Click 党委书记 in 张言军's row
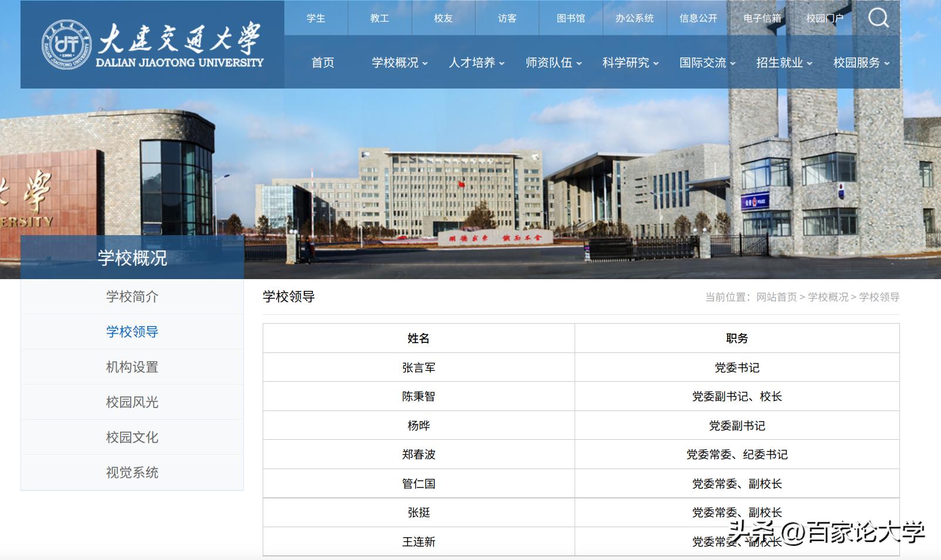The width and height of the screenshot is (941, 560). click(737, 368)
